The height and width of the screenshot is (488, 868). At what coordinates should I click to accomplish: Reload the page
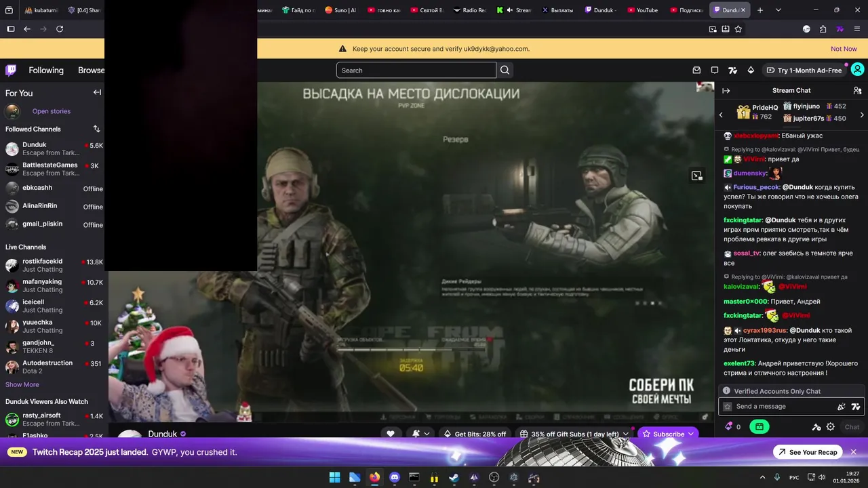point(60,29)
